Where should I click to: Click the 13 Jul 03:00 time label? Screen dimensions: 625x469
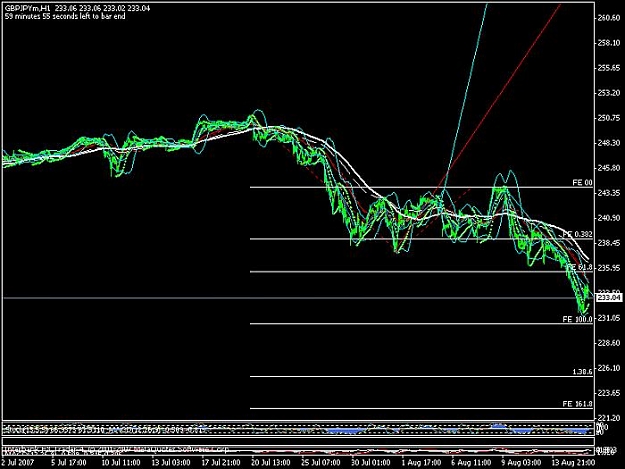(x=170, y=463)
